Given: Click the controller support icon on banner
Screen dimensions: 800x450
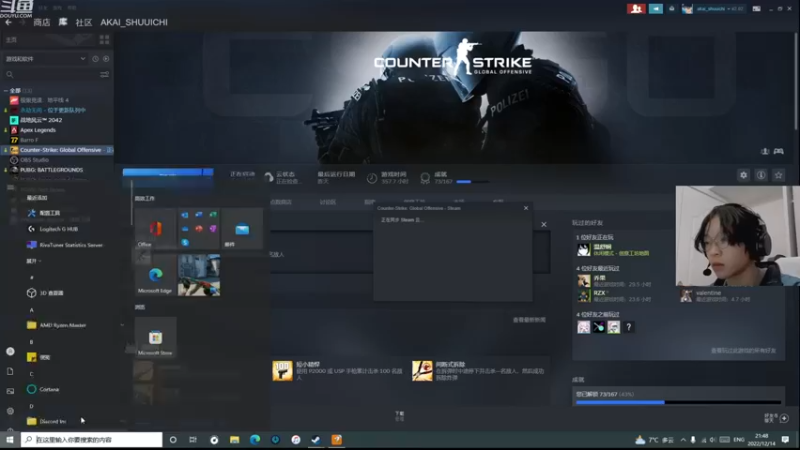Looking at the screenshot, I should (779, 152).
